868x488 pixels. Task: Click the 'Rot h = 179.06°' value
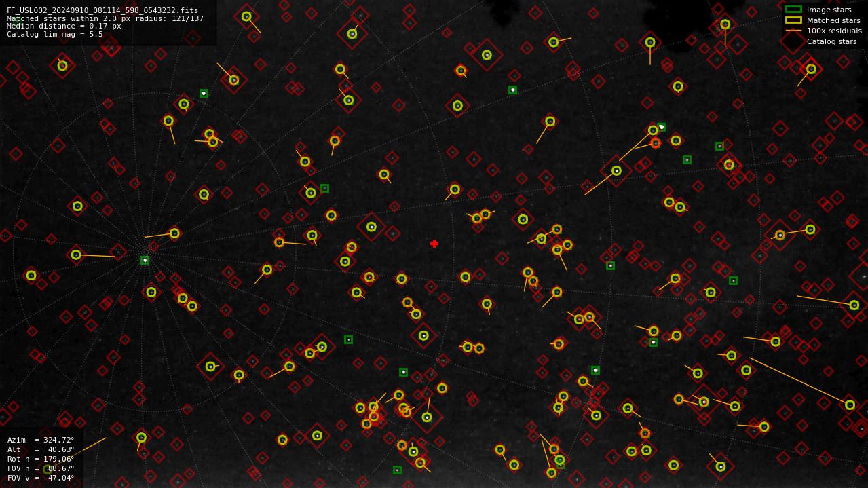(x=41, y=459)
